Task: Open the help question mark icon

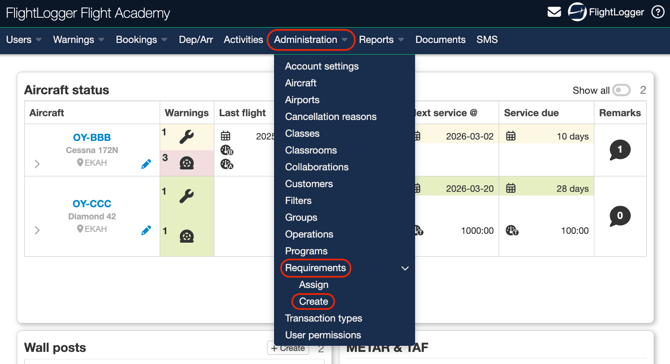Action: 657,12
